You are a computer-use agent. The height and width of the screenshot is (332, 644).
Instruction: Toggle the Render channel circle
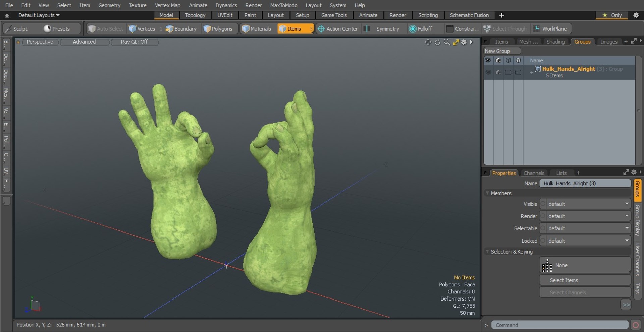[x=543, y=216]
